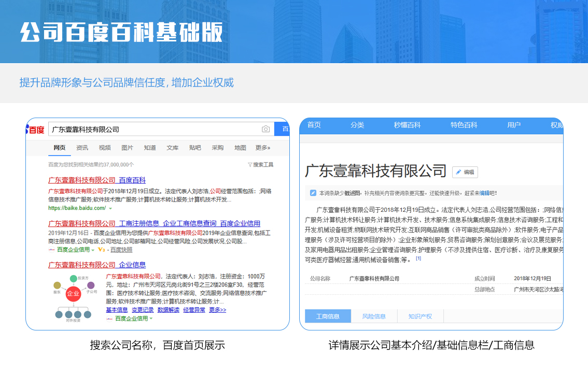Click the [1] reference superscript

pos(418,258)
